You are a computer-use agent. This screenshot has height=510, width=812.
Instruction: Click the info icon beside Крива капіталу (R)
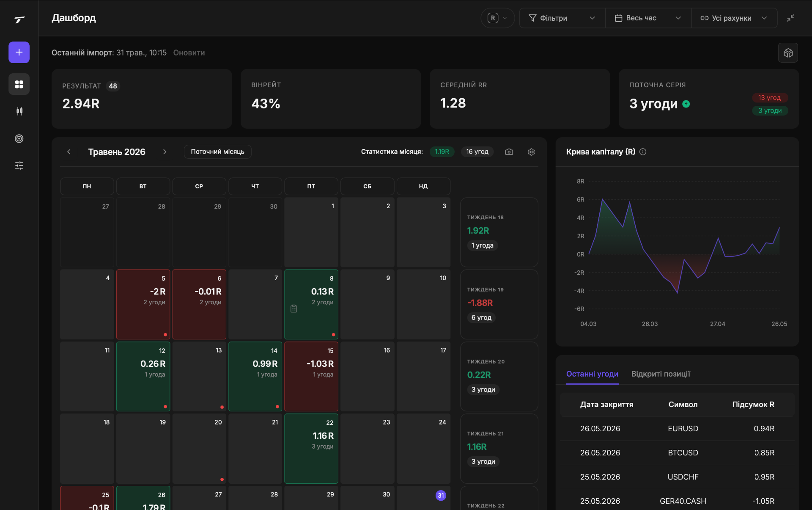(x=643, y=152)
